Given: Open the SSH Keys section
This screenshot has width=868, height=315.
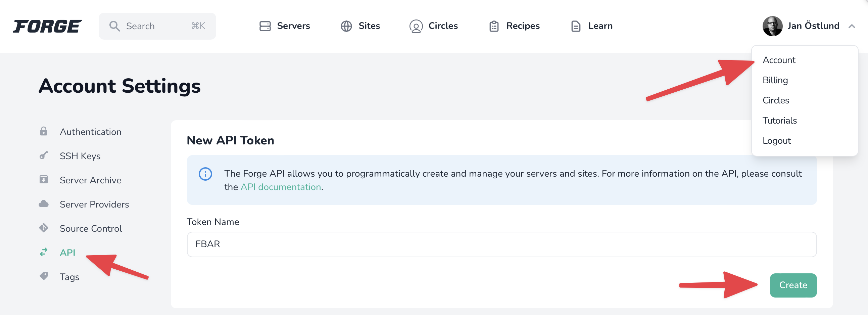Looking at the screenshot, I should pyautogui.click(x=80, y=156).
